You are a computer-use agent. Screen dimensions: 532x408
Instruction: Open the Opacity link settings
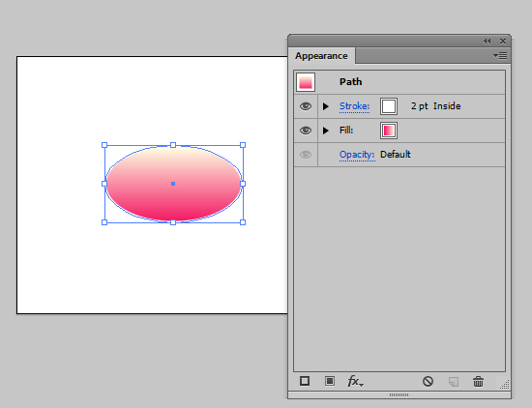pos(357,155)
